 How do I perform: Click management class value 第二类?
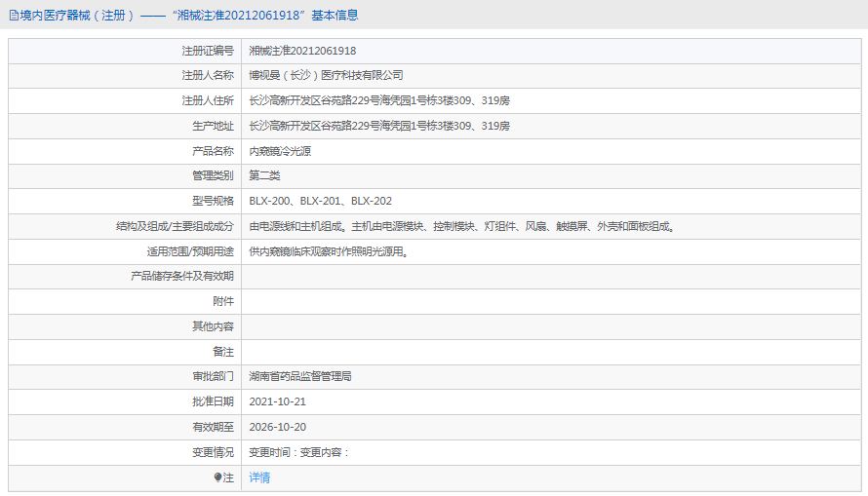coord(264,175)
